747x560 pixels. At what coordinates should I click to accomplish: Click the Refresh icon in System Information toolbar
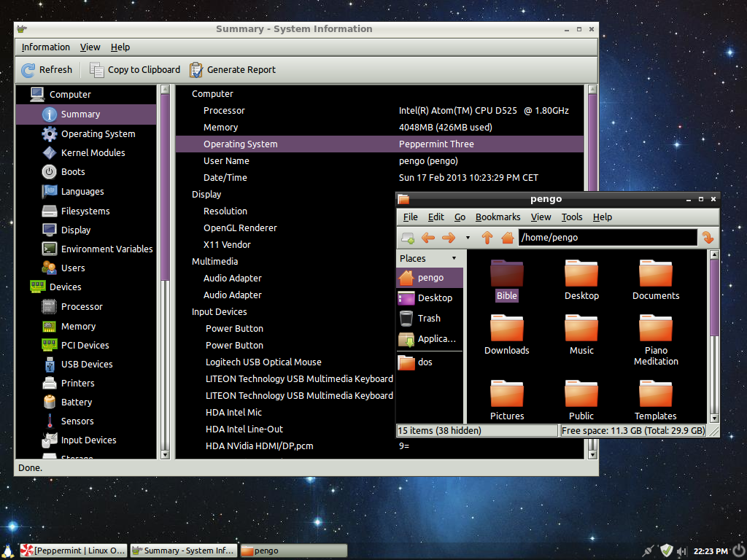tap(28, 70)
